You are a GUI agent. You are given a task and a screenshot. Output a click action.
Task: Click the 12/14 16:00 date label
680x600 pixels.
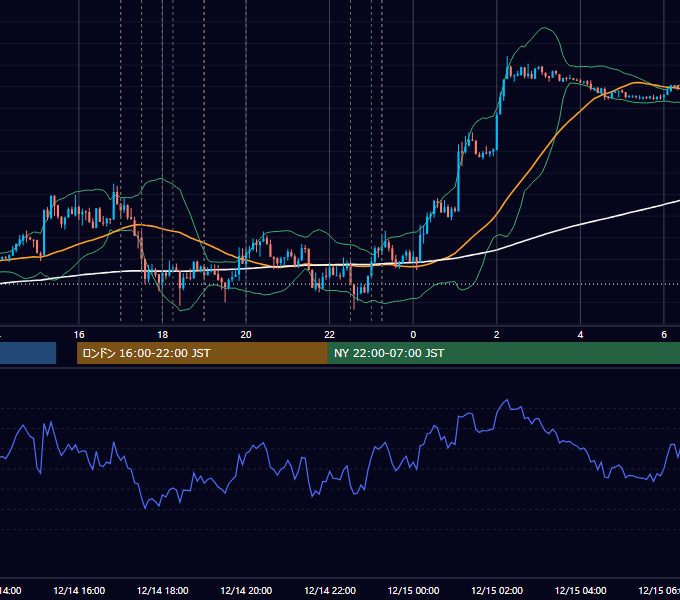79,591
